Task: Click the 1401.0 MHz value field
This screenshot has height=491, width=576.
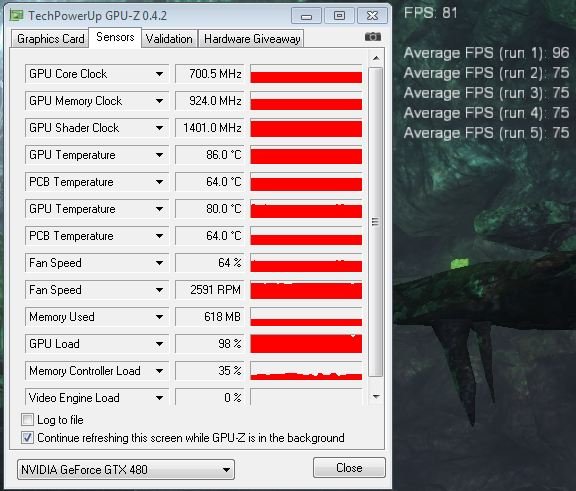Action: (210, 128)
